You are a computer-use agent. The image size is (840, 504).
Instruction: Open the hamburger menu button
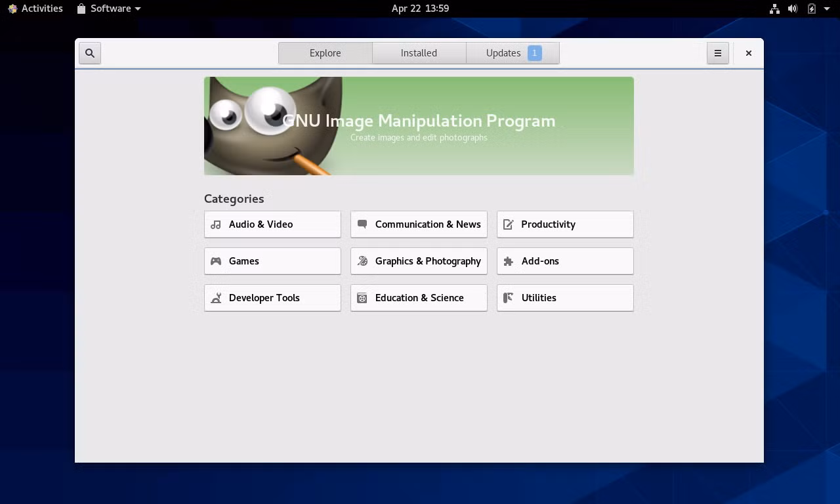718,53
